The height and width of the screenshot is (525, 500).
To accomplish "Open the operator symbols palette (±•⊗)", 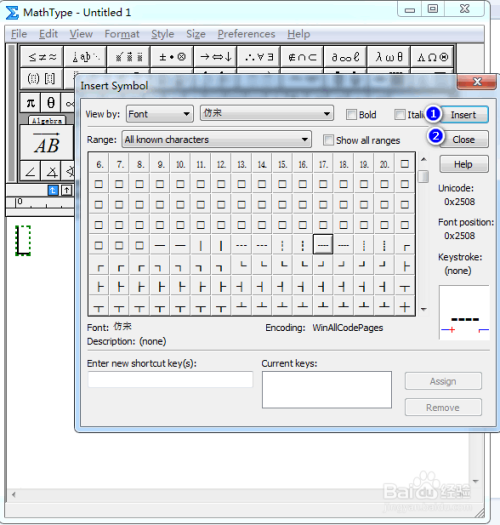I will tap(172, 57).
